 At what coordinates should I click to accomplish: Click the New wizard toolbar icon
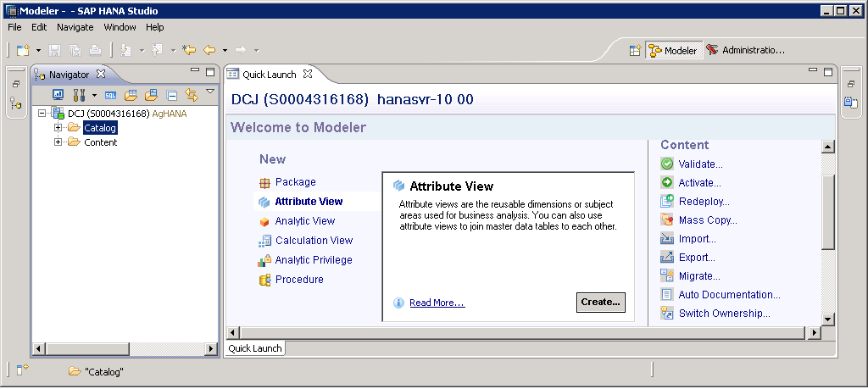point(23,51)
